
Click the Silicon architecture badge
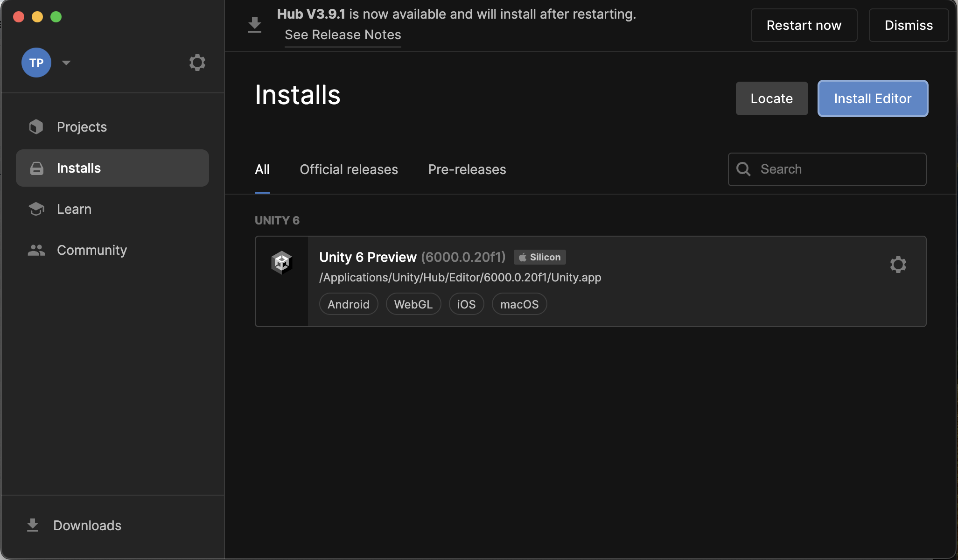pos(540,257)
